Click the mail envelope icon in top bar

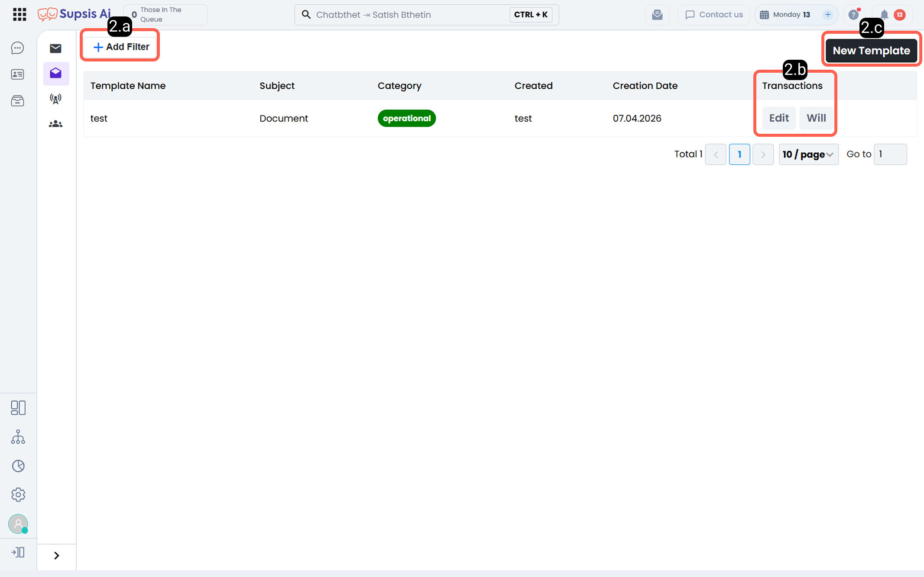point(657,15)
